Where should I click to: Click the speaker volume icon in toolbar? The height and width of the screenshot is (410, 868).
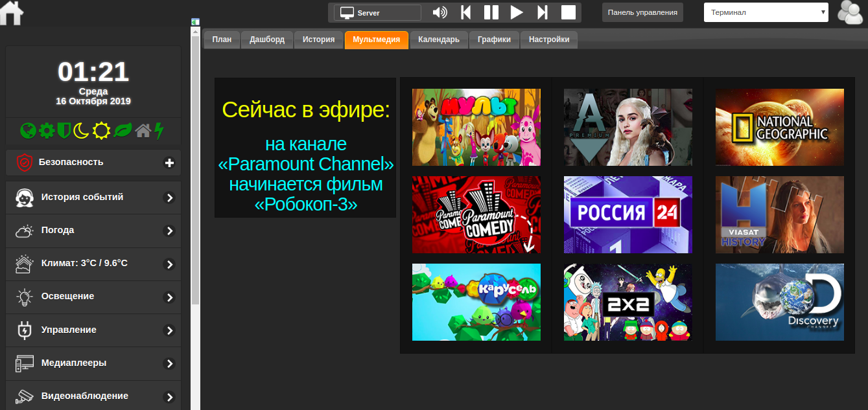[440, 12]
